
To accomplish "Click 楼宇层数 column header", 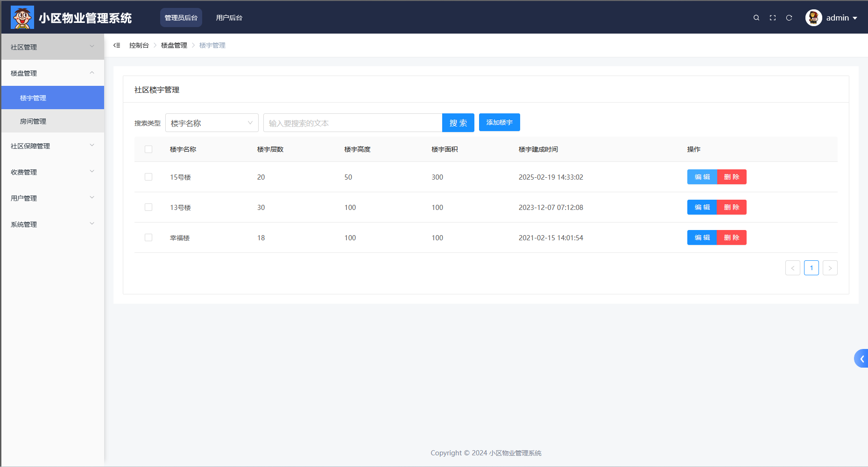I will coord(270,149).
